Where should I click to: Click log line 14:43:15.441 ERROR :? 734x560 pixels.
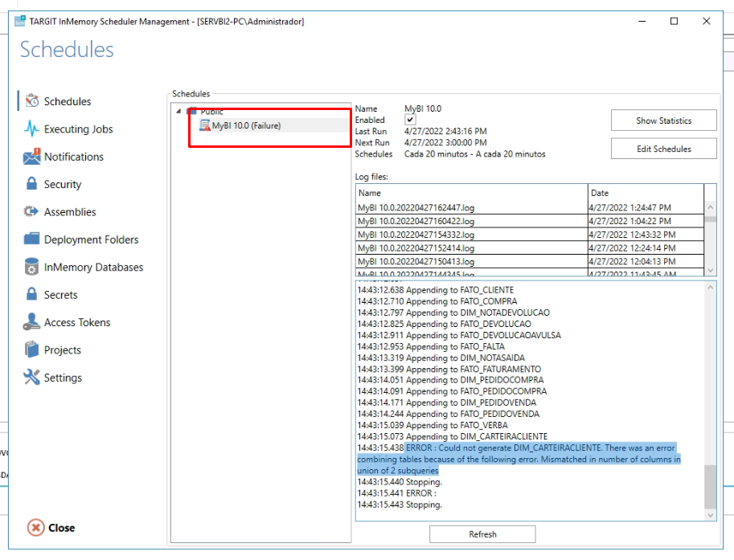tap(396, 493)
